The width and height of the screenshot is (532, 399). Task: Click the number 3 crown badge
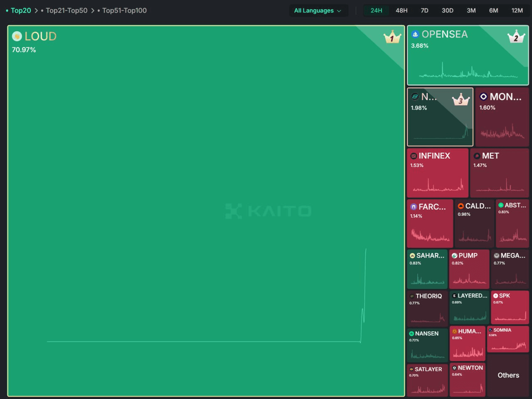click(x=461, y=99)
